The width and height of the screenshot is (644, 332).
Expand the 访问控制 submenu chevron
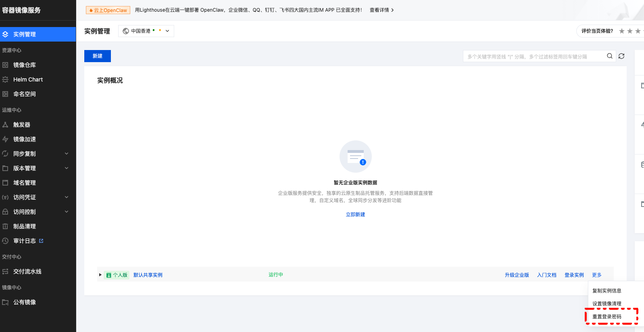[67, 212]
